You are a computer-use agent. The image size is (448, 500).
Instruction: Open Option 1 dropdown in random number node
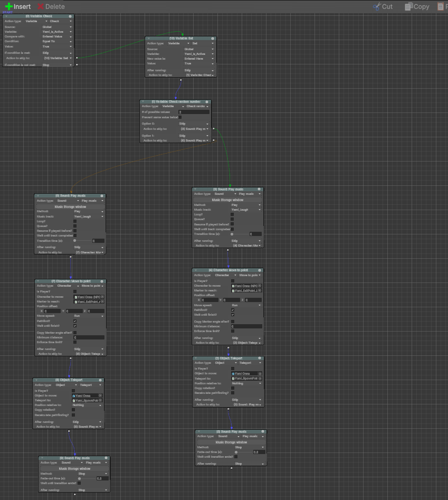(x=194, y=136)
